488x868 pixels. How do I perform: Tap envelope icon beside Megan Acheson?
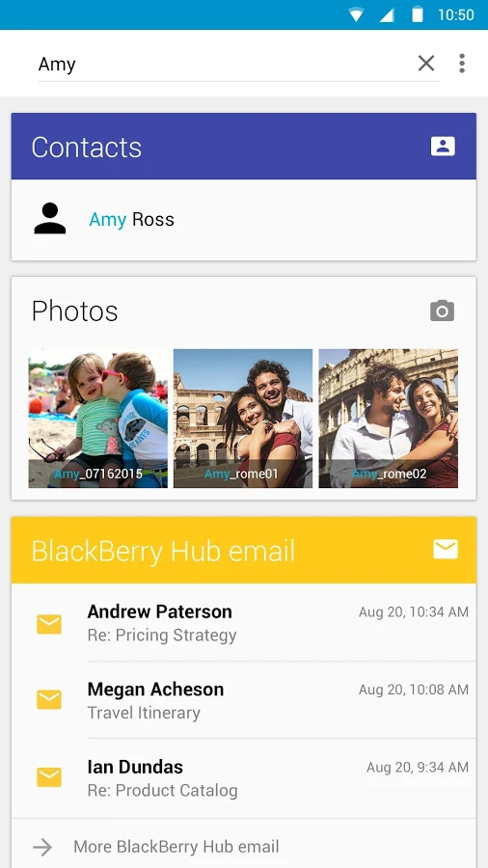49,700
